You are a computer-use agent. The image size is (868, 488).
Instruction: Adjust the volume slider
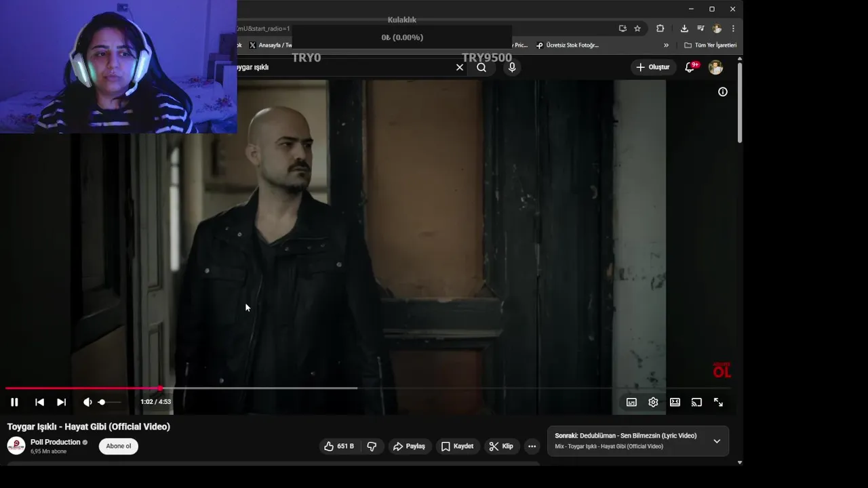click(108, 402)
